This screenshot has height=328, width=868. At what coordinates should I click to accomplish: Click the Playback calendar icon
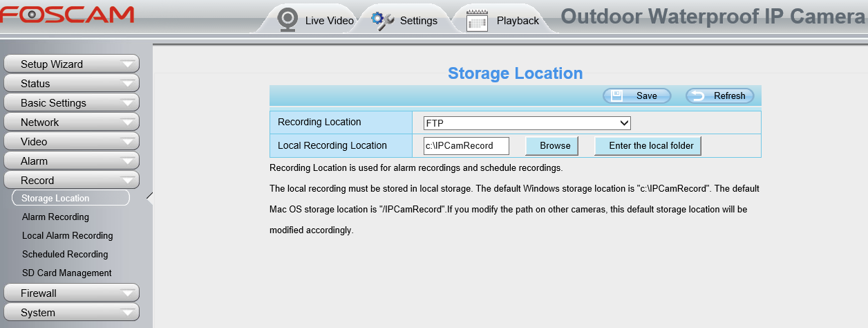pos(478,20)
